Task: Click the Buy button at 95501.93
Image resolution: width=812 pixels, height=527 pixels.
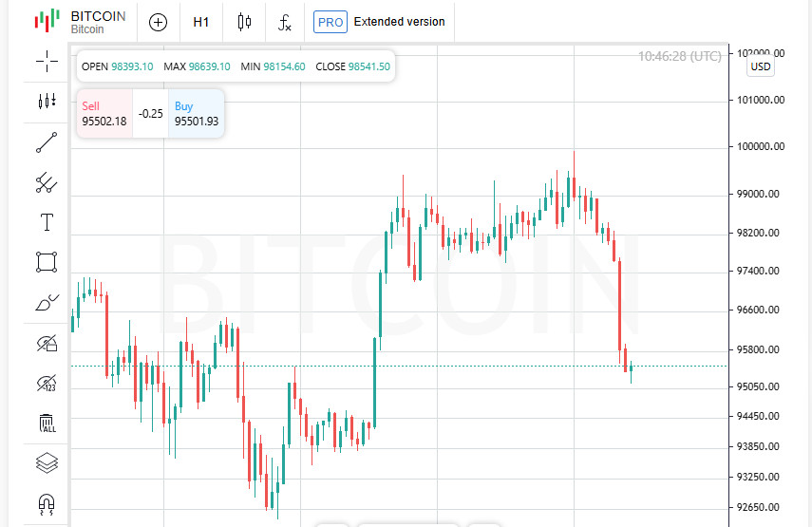Action: pyautogui.click(x=197, y=114)
